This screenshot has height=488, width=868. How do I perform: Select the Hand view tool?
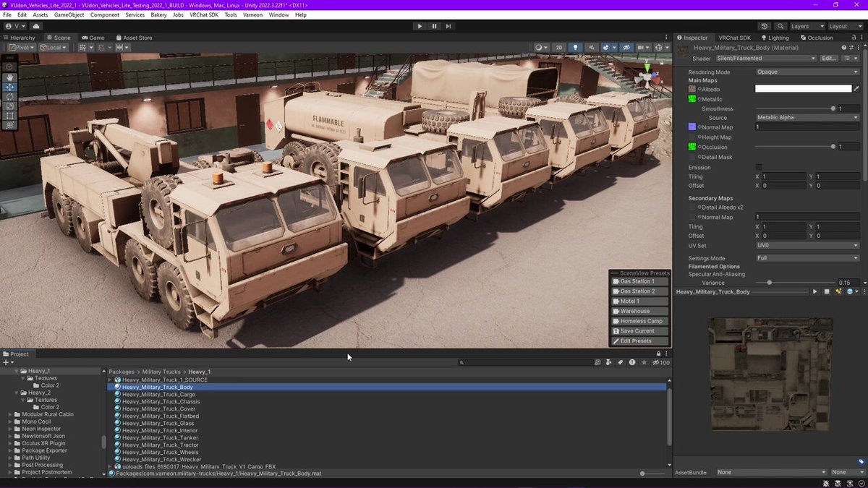pos(10,77)
